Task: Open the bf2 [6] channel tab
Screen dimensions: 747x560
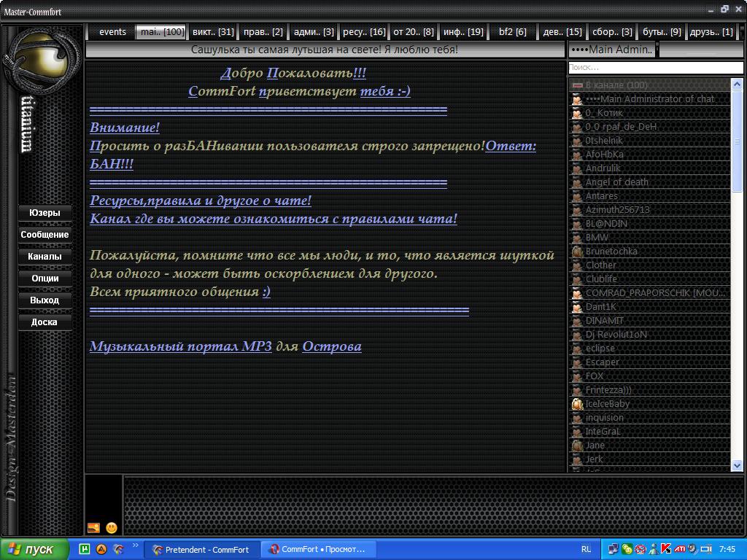Action: 512,32
